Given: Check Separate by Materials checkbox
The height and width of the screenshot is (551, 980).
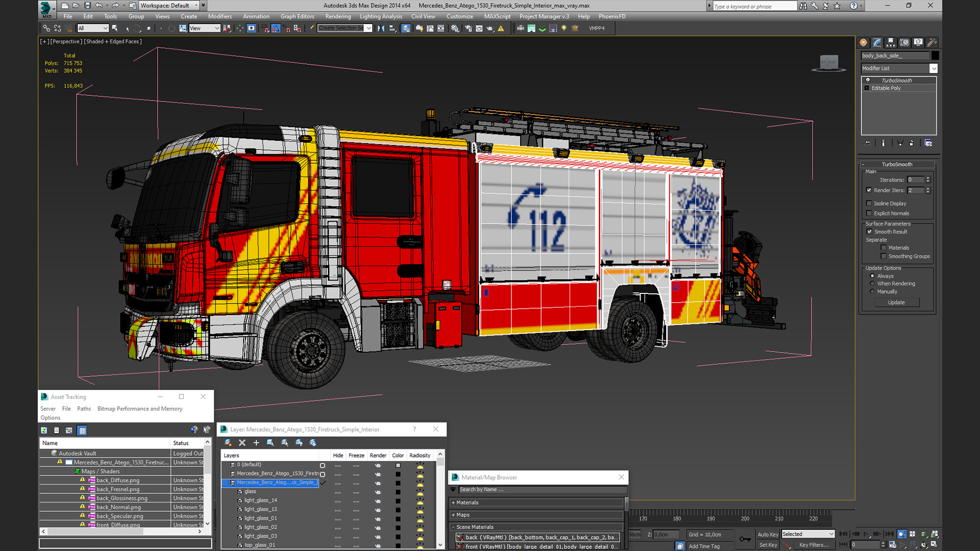Looking at the screenshot, I should [x=884, y=248].
